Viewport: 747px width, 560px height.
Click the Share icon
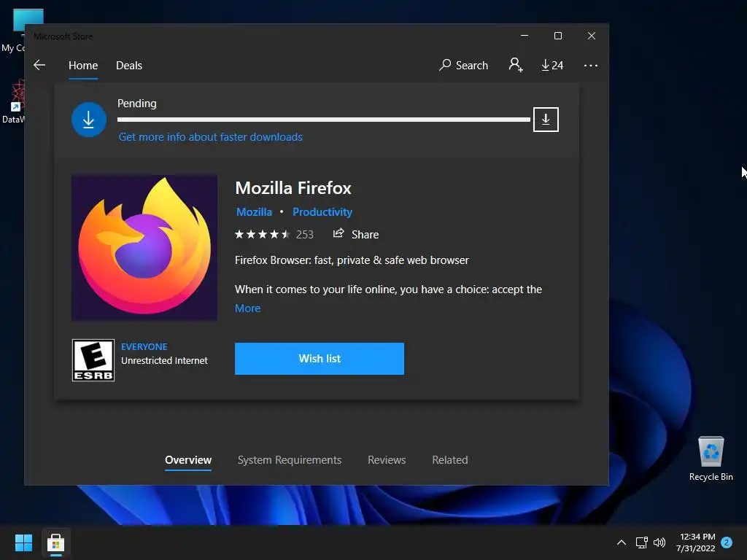point(338,233)
